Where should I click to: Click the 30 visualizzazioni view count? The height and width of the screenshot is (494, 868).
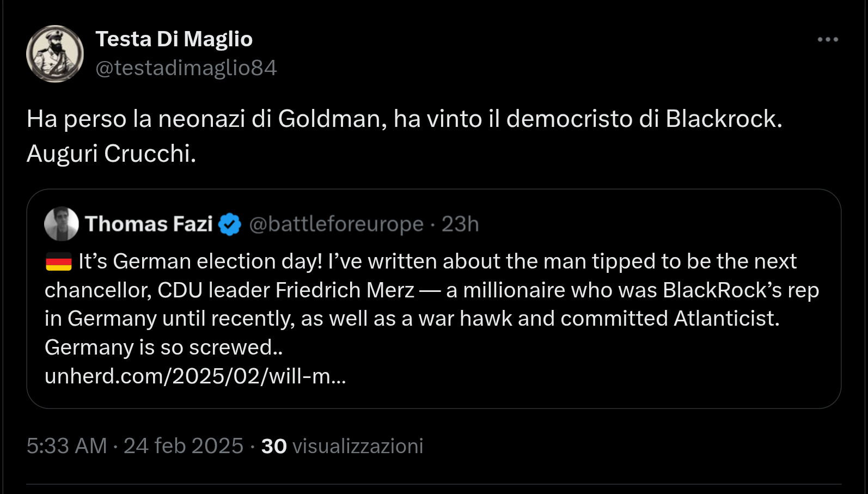[341, 446]
